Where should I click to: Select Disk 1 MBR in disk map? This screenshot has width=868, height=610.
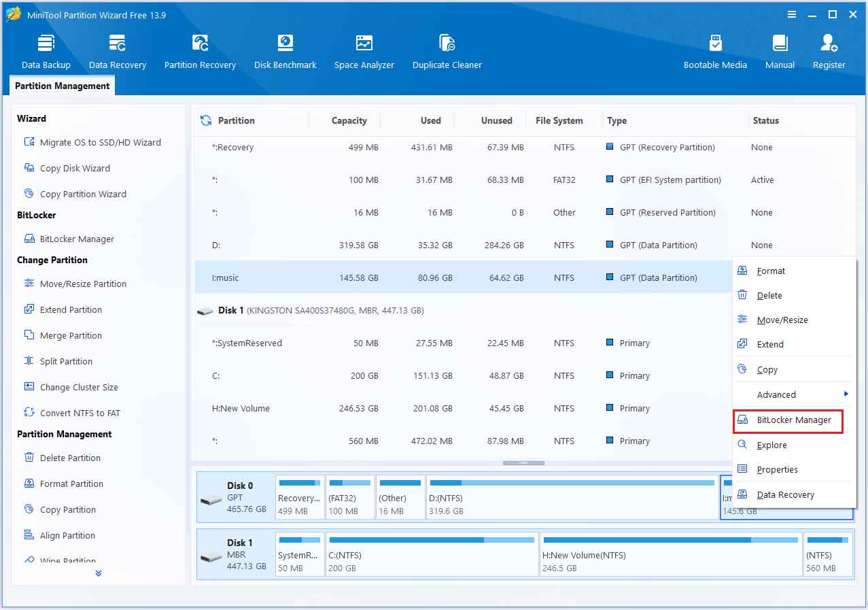point(235,554)
